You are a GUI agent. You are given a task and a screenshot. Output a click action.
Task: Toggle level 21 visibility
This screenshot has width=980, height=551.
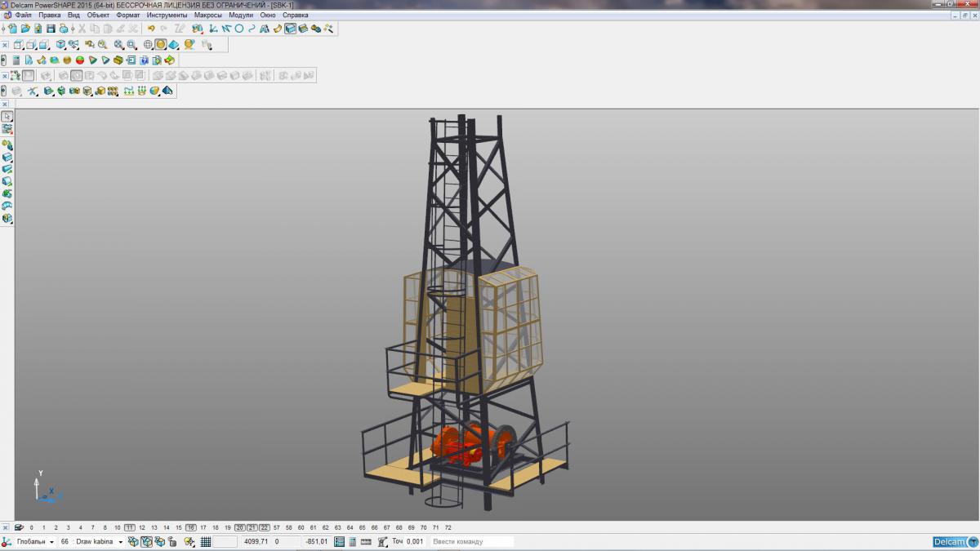[x=252, y=527]
